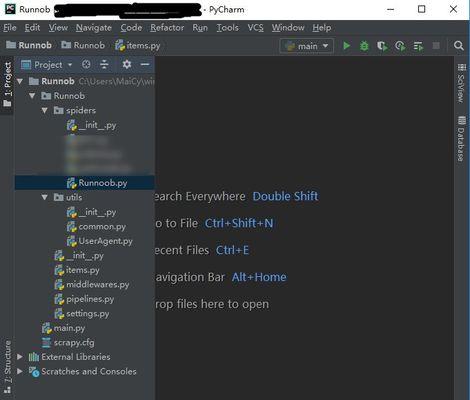Screen dimensions: 470x400
Task: Select __init__.py under spiders folder
Action: click(x=85, y=125)
